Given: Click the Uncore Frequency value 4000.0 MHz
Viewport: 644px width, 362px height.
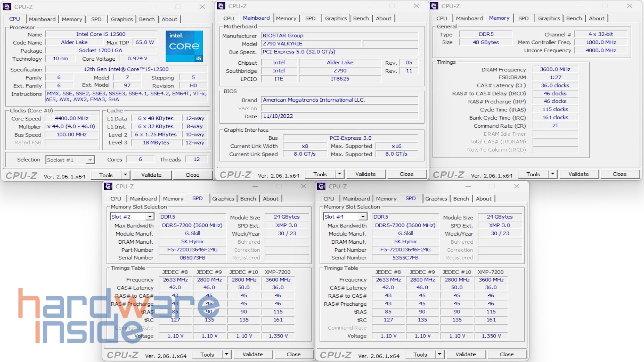Looking at the screenshot, I should [601, 50].
